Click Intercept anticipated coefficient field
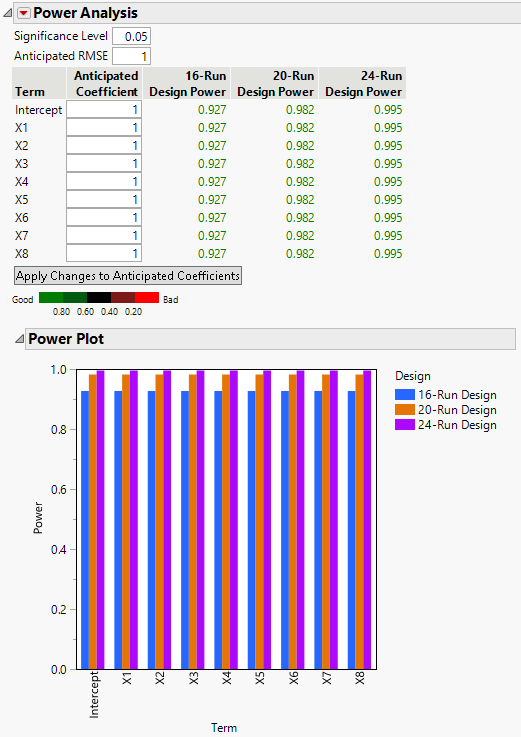The width and height of the screenshot is (521, 737). [x=104, y=110]
